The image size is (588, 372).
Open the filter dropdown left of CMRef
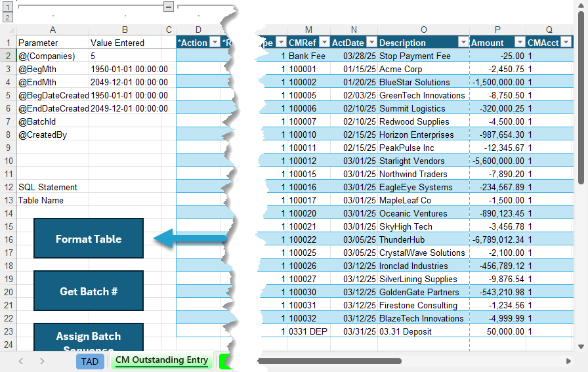pyautogui.click(x=281, y=43)
